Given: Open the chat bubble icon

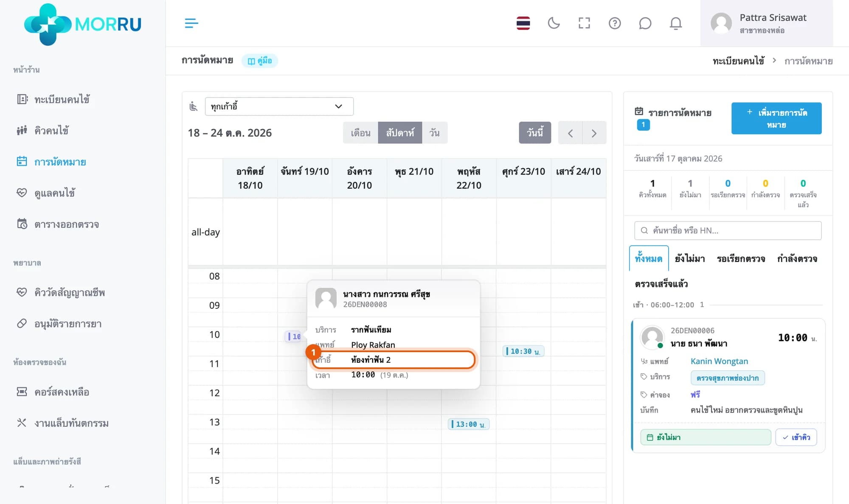Looking at the screenshot, I should 645,23.
